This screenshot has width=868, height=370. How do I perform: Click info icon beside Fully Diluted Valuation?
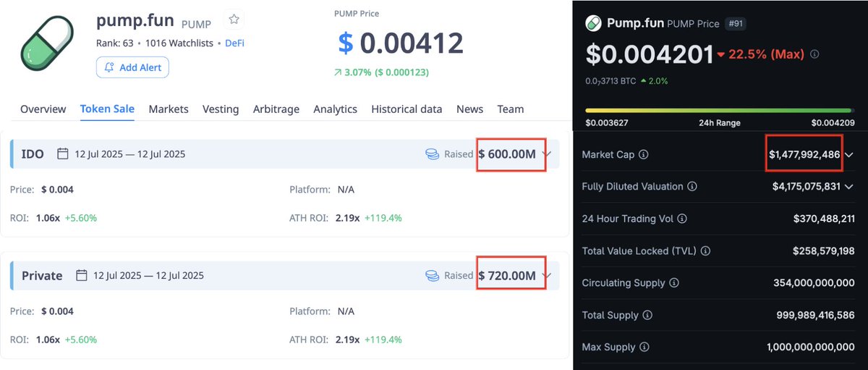692,187
